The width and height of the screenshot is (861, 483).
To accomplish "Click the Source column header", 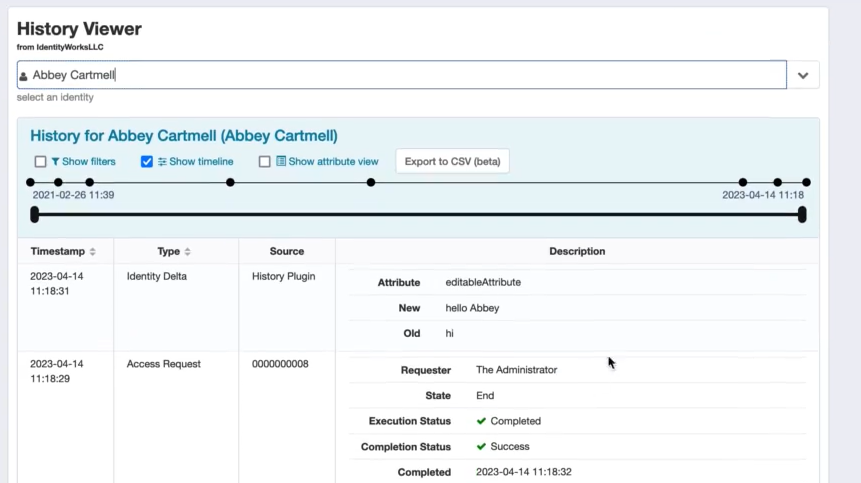I will pos(287,251).
